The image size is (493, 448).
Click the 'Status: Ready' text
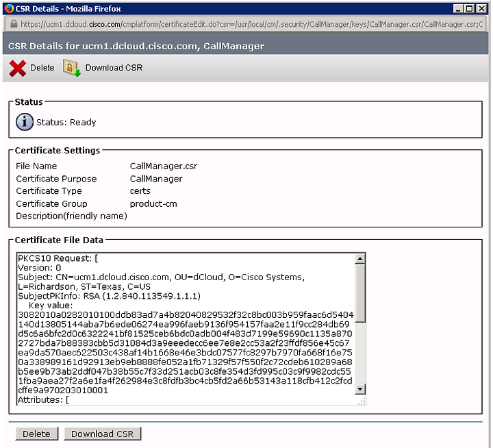point(66,122)
